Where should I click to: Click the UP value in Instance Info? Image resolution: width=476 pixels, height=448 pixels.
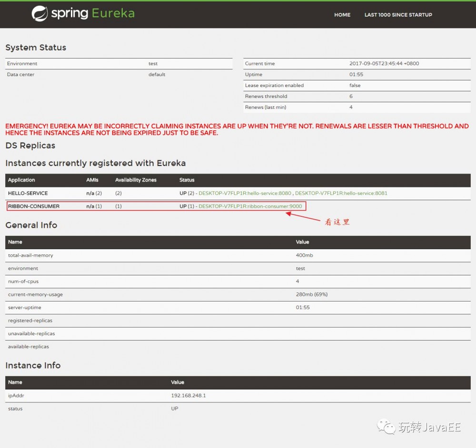(x=175, y=409)
